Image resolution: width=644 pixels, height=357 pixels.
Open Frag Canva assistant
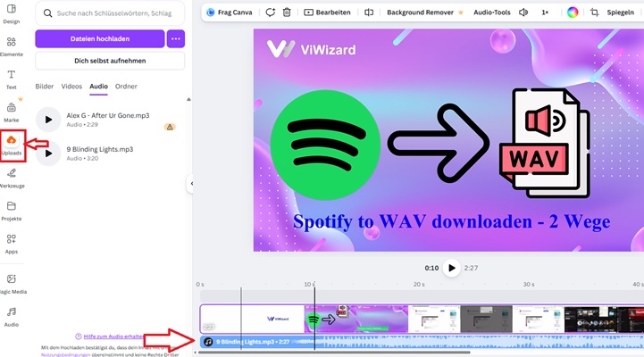(230, 12)
